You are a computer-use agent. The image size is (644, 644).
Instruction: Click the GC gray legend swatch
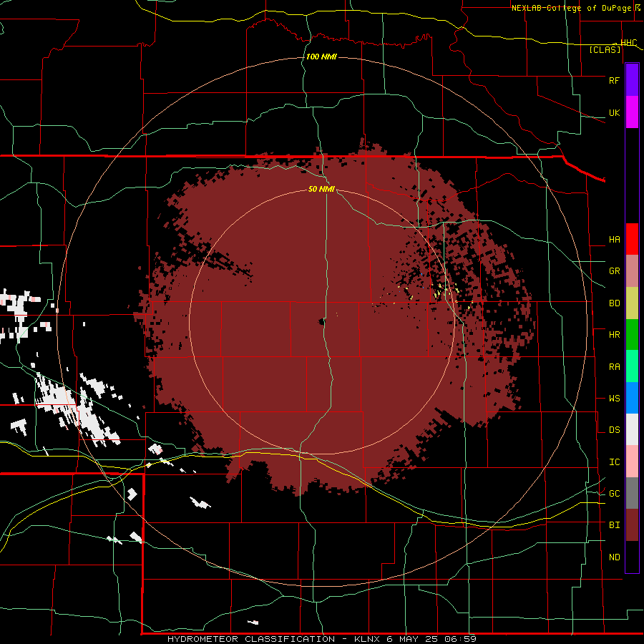(632, 493)
